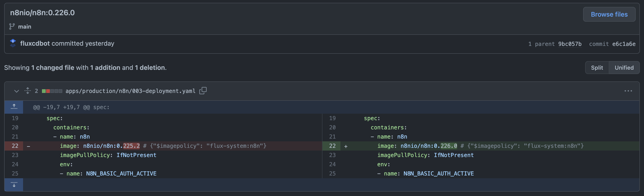This screenshot has height=196, width=644.
Task: Click the commit title n8nio/n8n:0.226.0
Action: [42, 12]
